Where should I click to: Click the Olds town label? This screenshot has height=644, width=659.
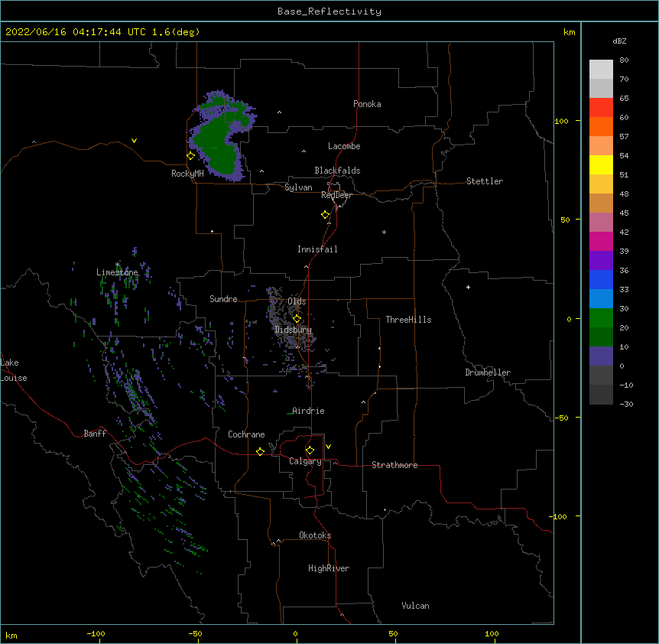click(297, 301)
